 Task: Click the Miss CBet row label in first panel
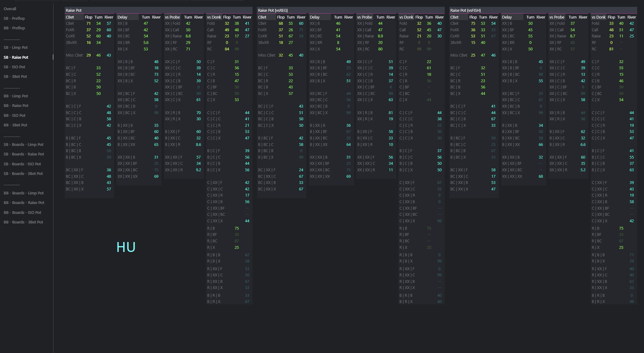(74, 55)
